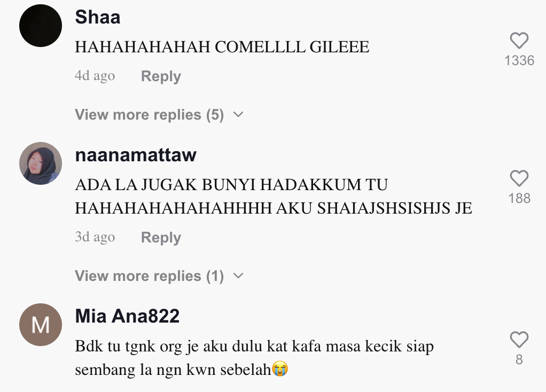This screenshot has width=546, height=392.
Task: Click the 1336 like count
Action: pos(519,60)
